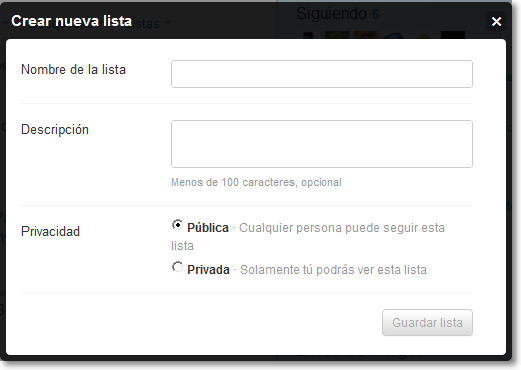Click the dimmed Siguiendo heading behind dialog
Viewport: 521px width, 370px height.
(331, 14)
